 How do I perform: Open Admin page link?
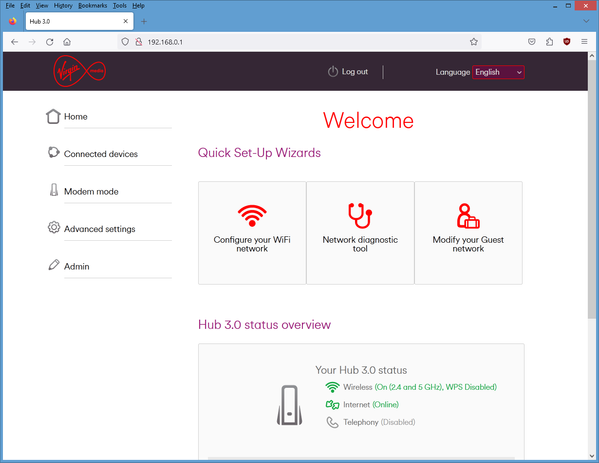(x=76, y=266)
